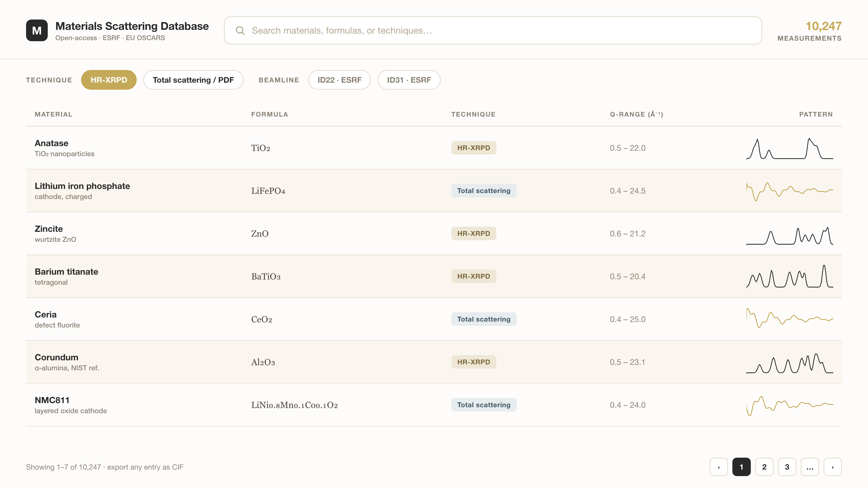Click the ZnO formula cell
868x488 pixels.
[x=260, y=234]
